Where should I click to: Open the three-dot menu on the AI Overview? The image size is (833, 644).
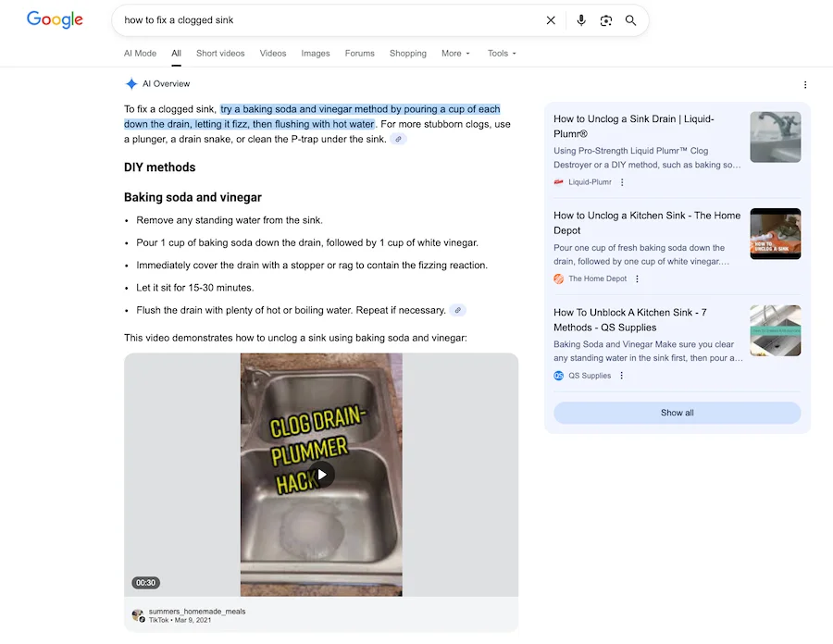(804, 84)
